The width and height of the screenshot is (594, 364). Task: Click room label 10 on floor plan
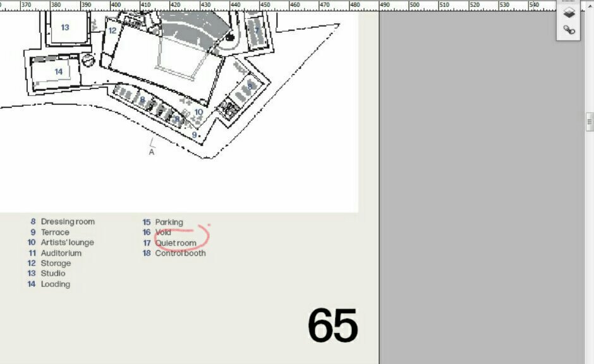[198, 112]
